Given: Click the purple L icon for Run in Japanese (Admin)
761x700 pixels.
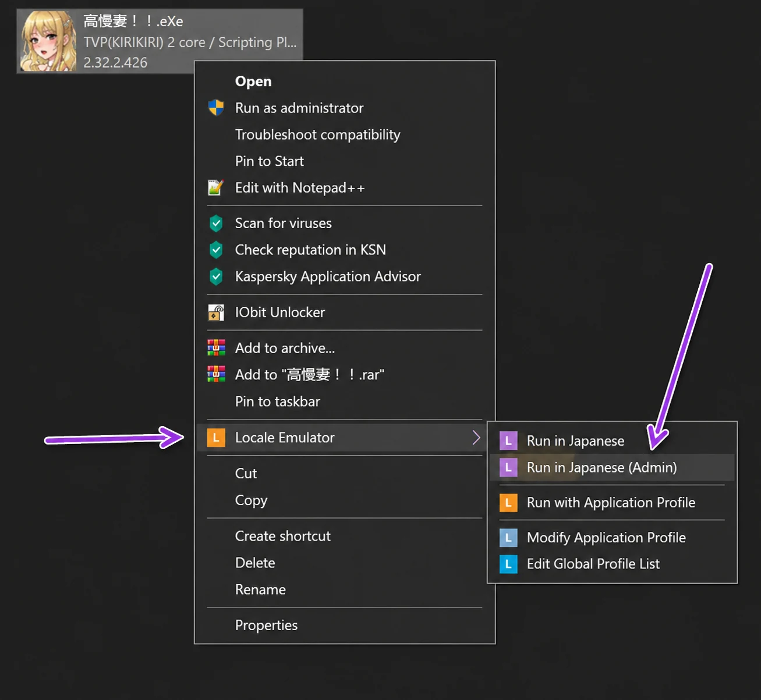Looking at the screenshot, I should (508, 467).
